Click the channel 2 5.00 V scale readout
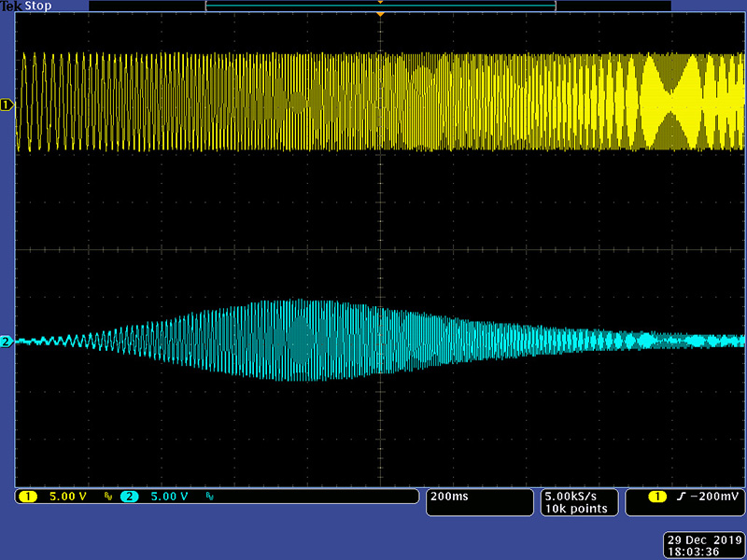 coord(169,497)
